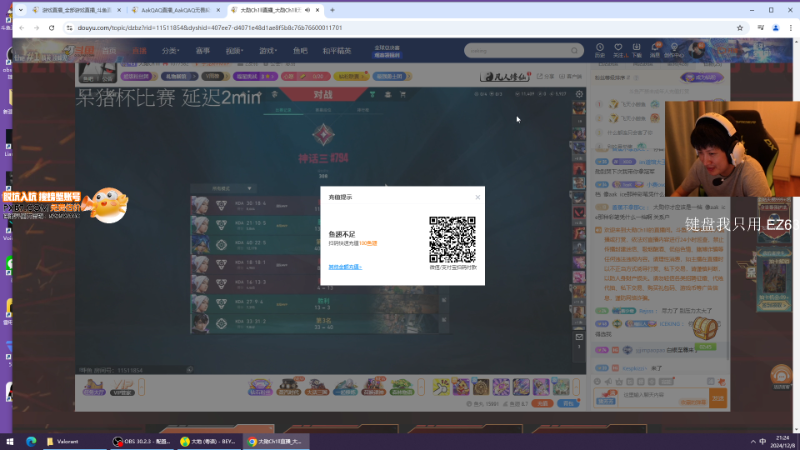Screen dimensions: 800x450
Task: Open the red 心愿 wish pill
Action: coord(305,77)
